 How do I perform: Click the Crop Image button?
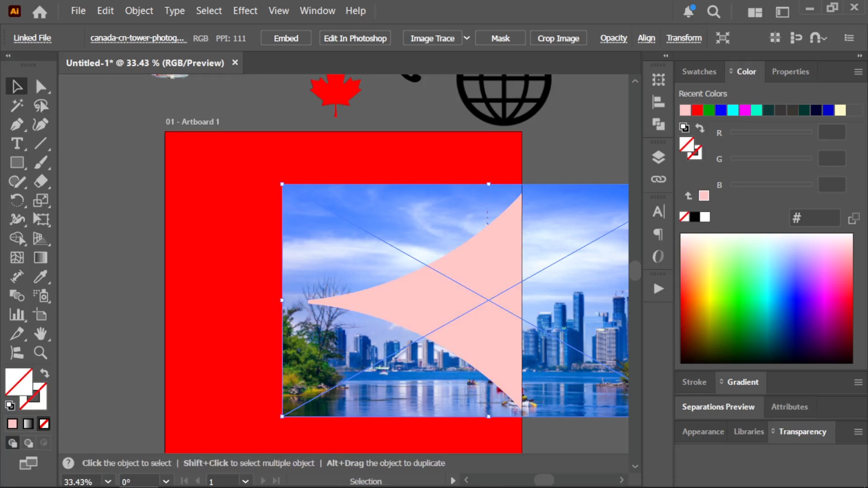[558, 38]
